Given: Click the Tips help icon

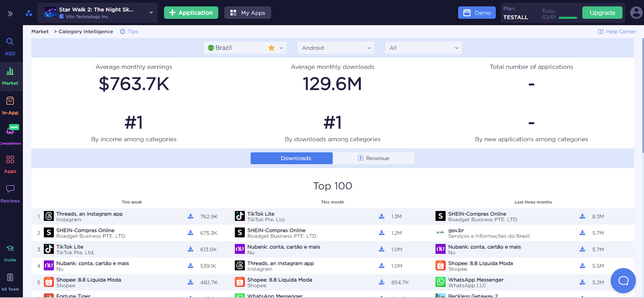Looking at the screenshot, I should tap(122, 32).
